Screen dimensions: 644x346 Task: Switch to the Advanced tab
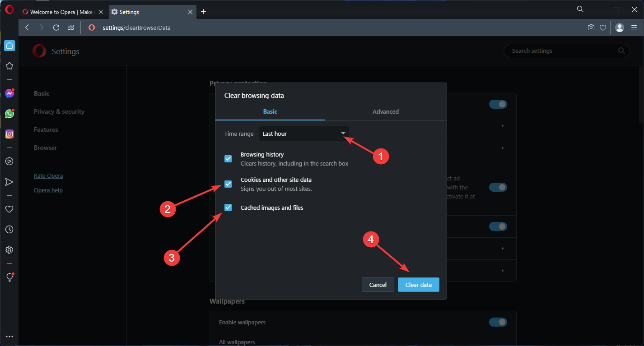(x=385, y=111)
